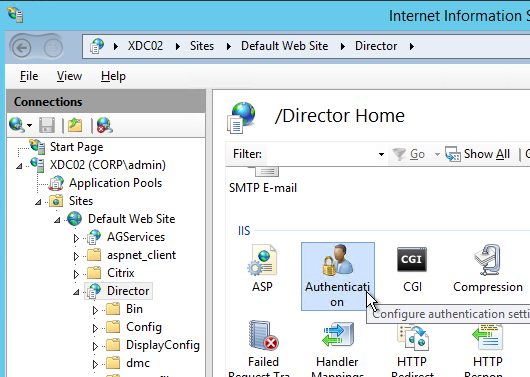Image resolution: width=530 pixels, height=377 pixels.
Task: Click the Up folder toolbar icon
Action: coord(75,125)
